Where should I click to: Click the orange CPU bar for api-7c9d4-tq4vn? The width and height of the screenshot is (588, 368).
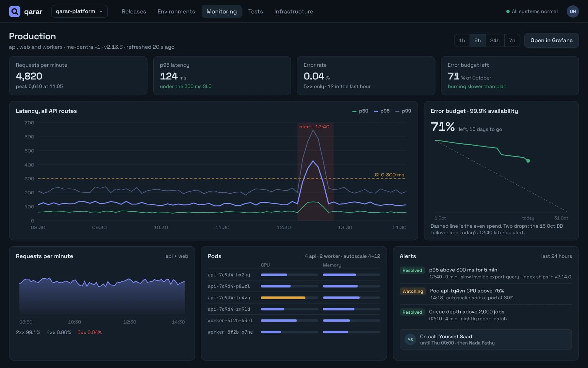[283, 298]
